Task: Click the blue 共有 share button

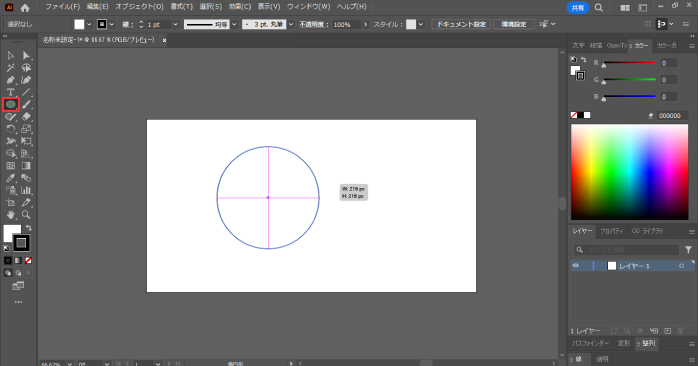Action: tap(578, 8)
